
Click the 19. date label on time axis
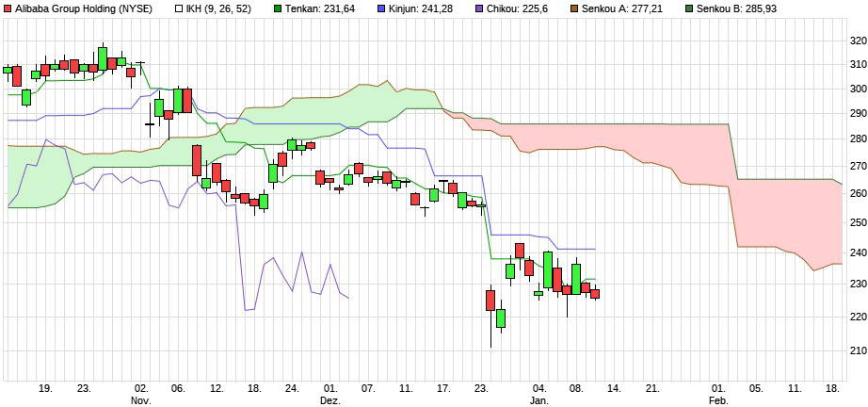coord(46,389)
